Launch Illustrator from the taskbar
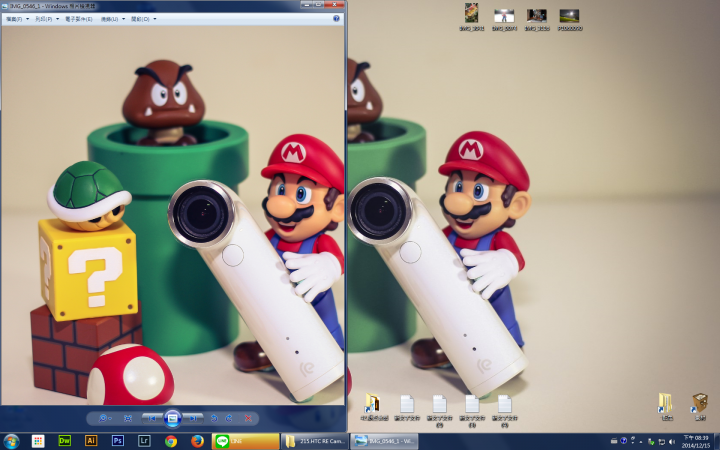This screenshot has height=450, width=720. pyautogui.click(x=91, y=441)
